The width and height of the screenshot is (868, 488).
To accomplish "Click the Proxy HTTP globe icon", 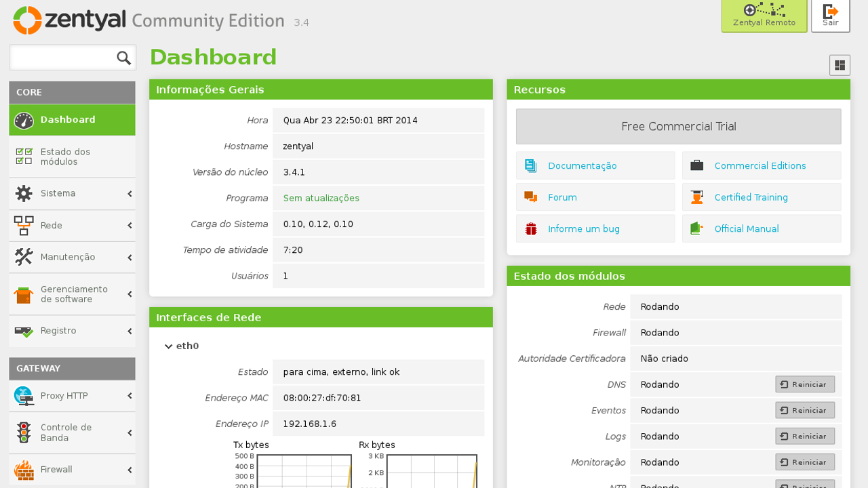I will click(x=24, y=396).
